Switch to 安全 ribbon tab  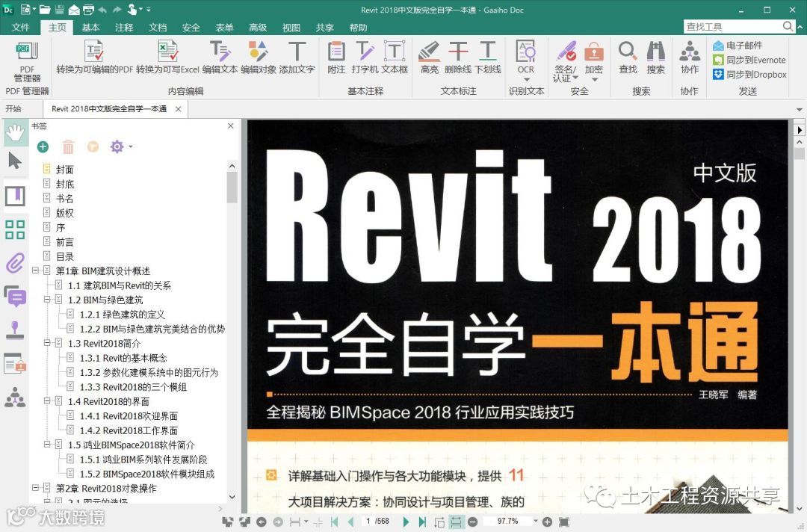191,27
